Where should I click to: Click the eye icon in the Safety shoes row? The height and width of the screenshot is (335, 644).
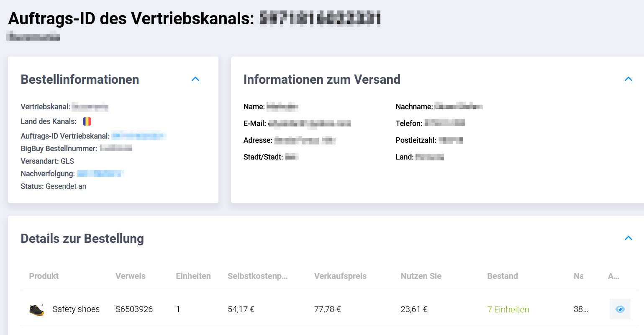[620, 309]
